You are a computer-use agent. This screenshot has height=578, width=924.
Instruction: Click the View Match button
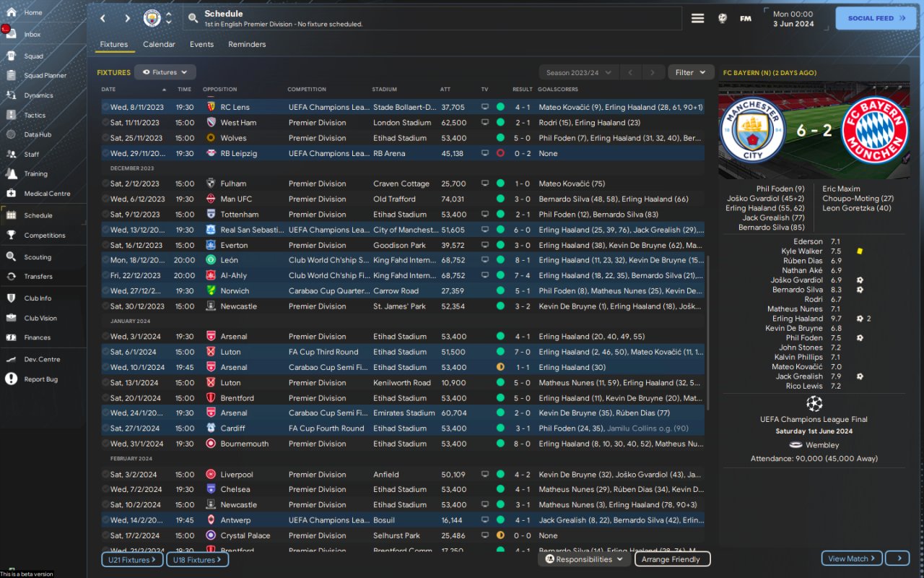(x=852, y=558)
